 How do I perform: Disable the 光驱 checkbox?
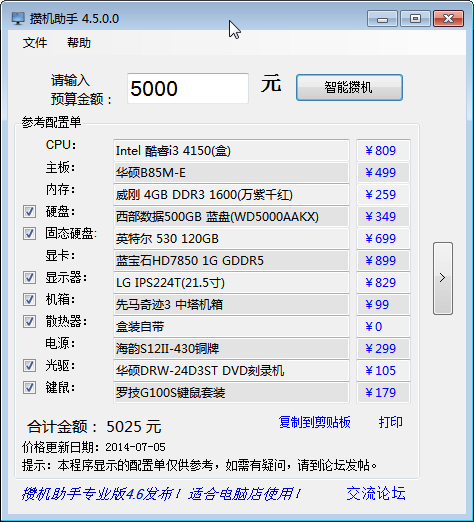(x=29, y=365)
